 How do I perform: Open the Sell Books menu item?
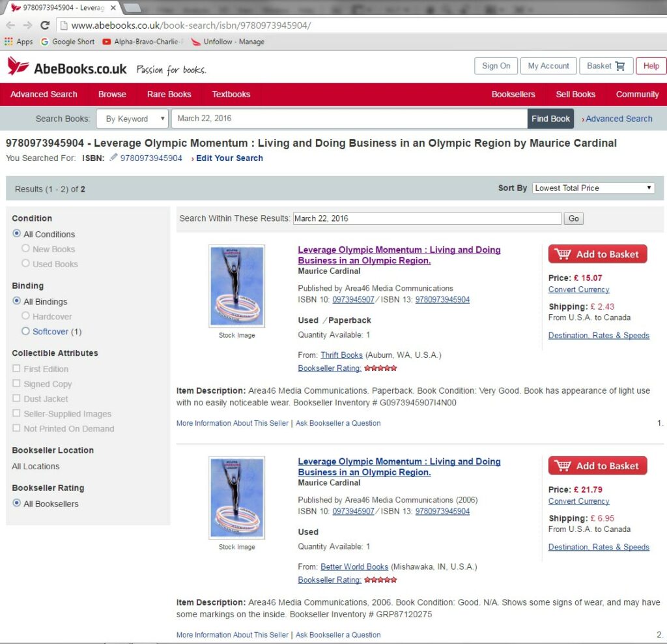coord(576,95)
